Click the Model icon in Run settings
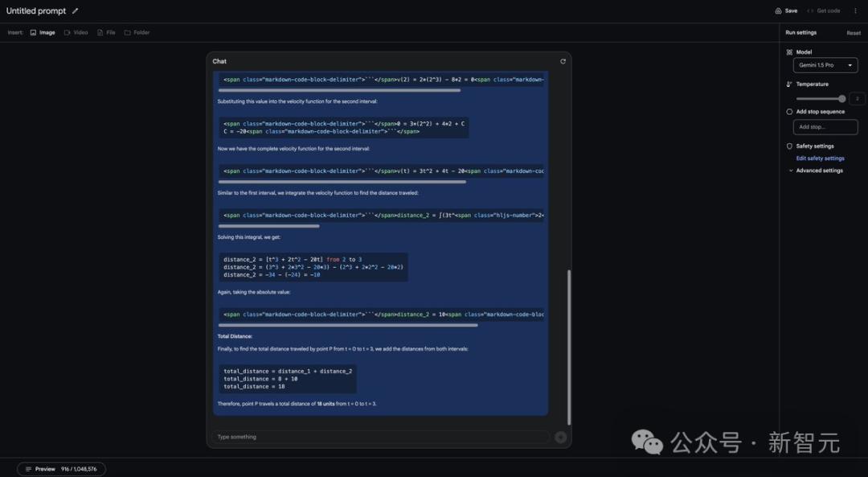 click(x=789, y=52)
